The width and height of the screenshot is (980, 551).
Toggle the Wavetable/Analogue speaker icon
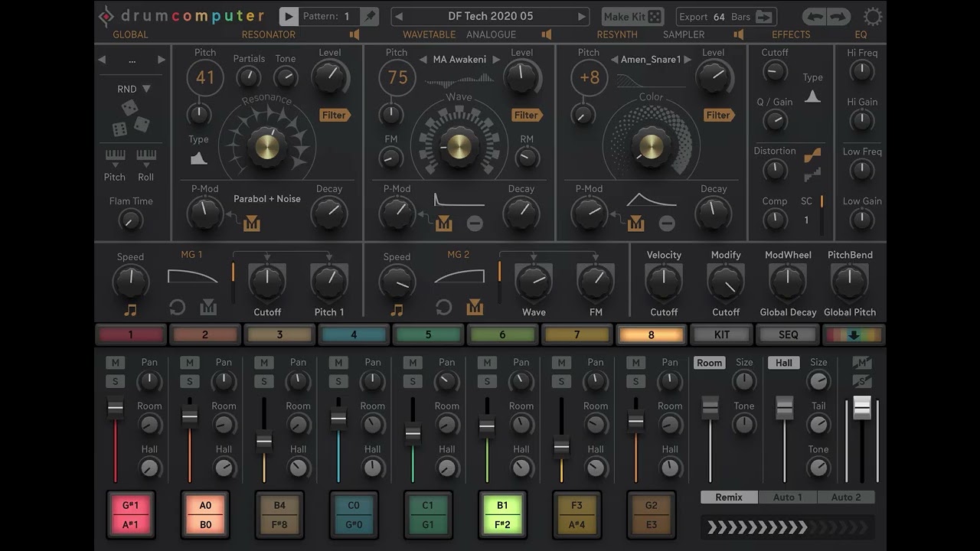tap(547, 34)
